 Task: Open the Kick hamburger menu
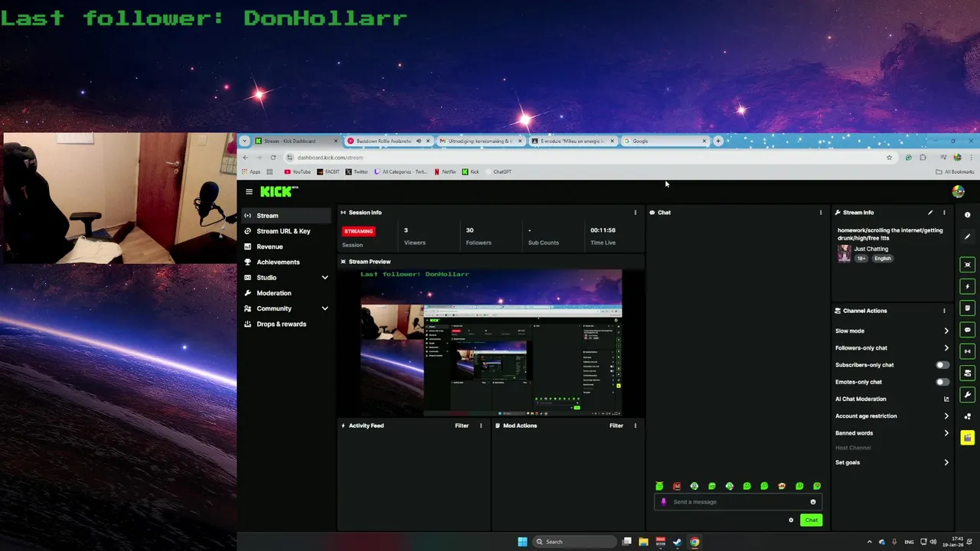coord(249,191)
